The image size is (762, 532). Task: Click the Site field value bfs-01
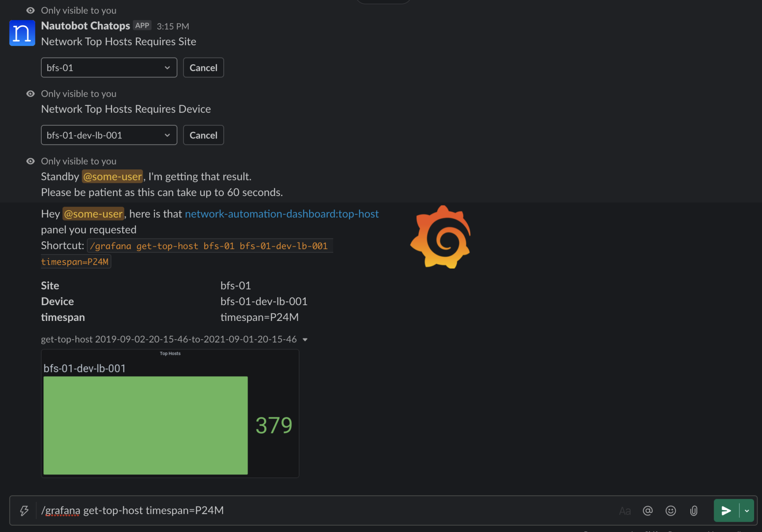click(x=236, y=286)
